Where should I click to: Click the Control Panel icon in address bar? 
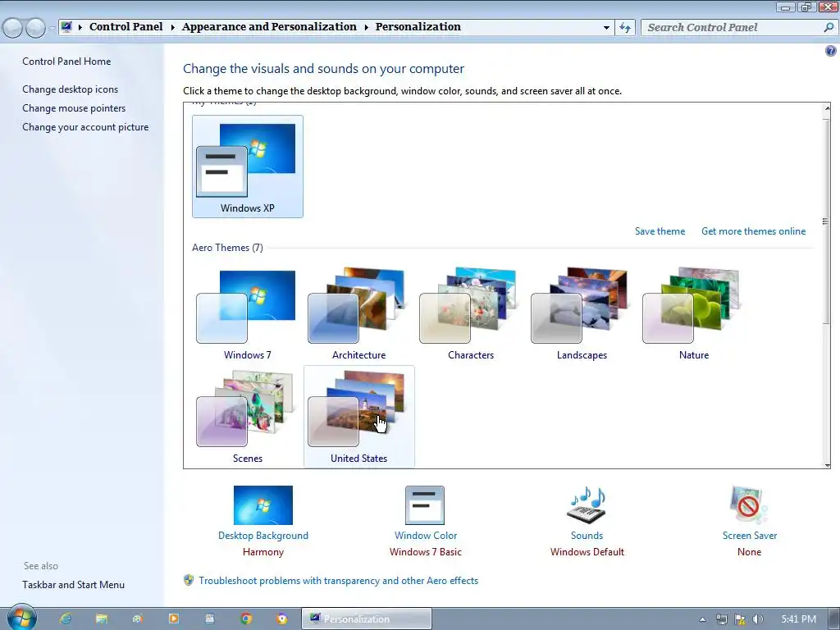tap(66, 27)
